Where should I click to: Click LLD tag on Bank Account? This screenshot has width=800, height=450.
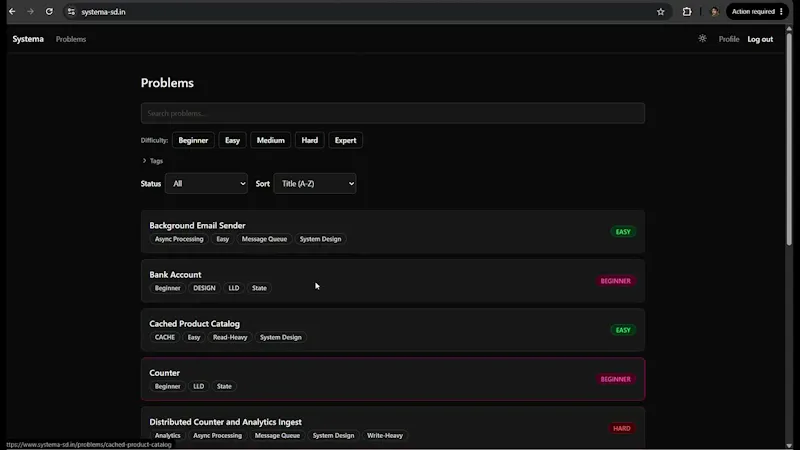click(234, 288)
